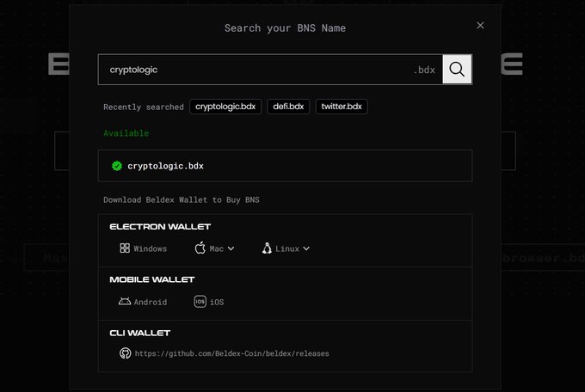Click the ELECTRON WALLET heading
The width and height of the screenshot is (585, 392).
tap(160, 227)
